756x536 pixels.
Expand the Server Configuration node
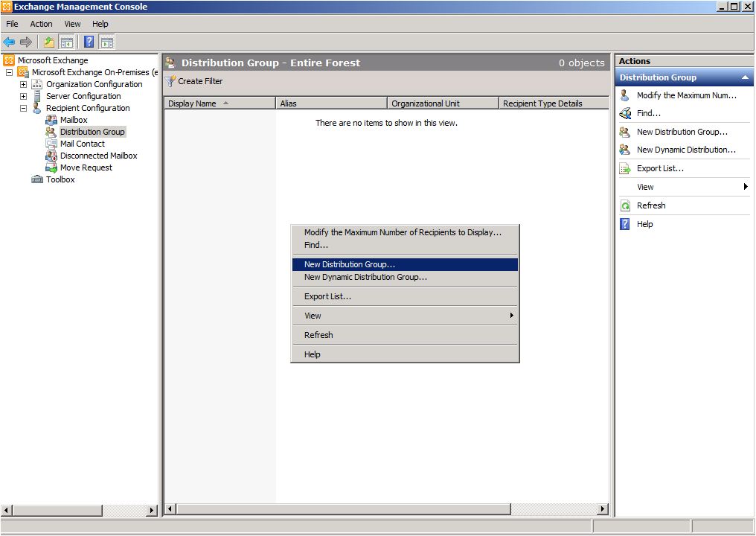23,96
